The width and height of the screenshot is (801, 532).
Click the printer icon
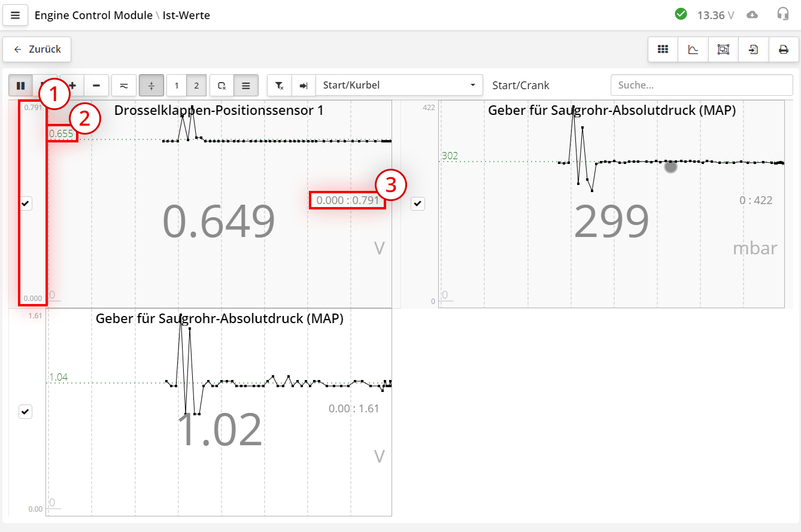tap(783, 50)
